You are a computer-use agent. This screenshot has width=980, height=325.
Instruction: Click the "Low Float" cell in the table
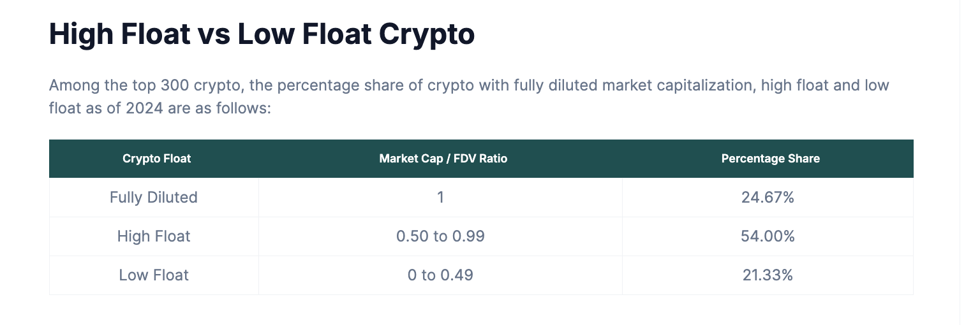point(154,275)
